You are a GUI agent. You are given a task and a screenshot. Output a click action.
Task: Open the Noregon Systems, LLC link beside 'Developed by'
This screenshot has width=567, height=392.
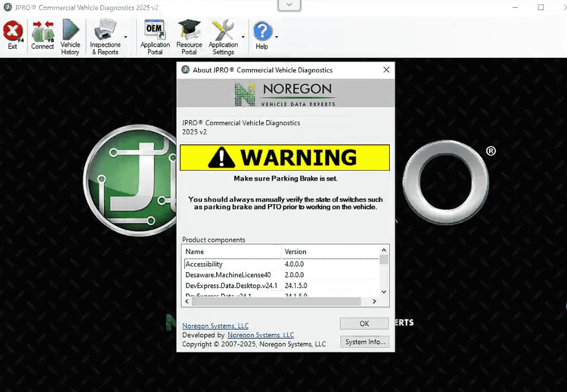(x=260, y=335)
